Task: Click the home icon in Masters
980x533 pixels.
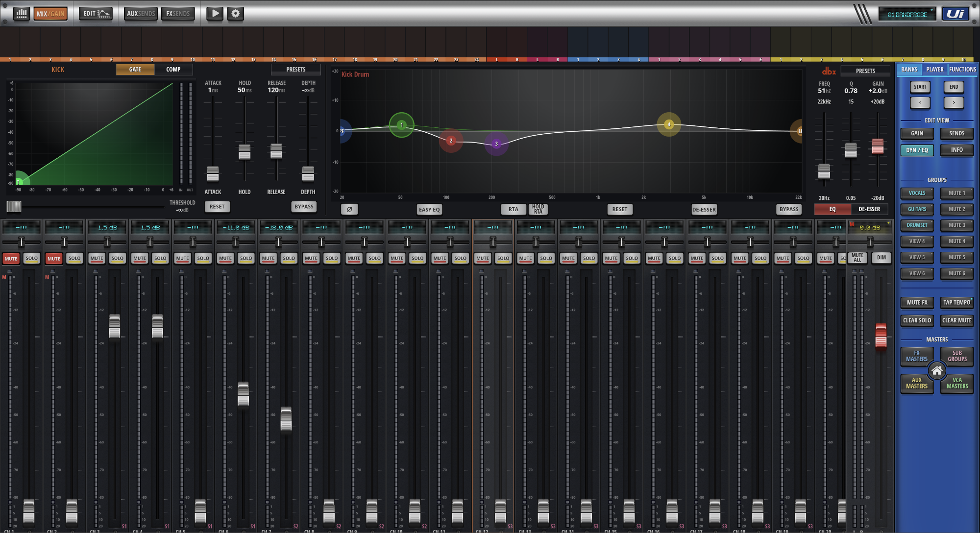Action: [937, 371]
